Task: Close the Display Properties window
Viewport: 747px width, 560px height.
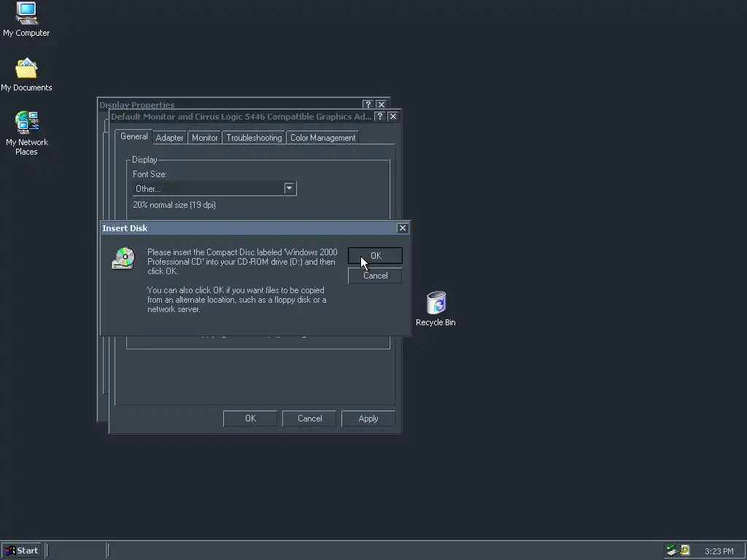Action: tap(381, 104)
